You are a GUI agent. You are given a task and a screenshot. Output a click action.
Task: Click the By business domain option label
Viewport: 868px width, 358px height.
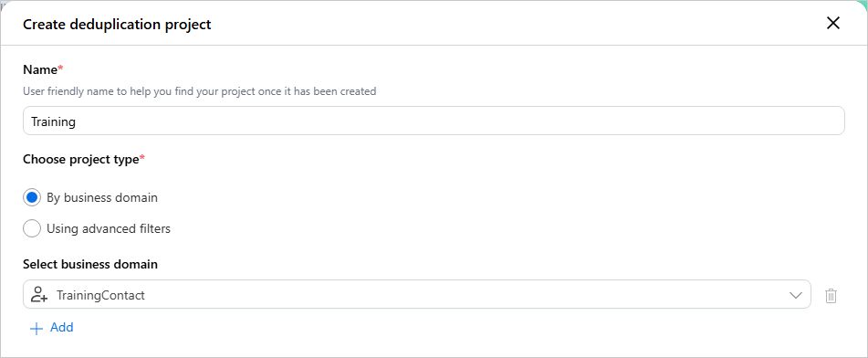[102, 198]
